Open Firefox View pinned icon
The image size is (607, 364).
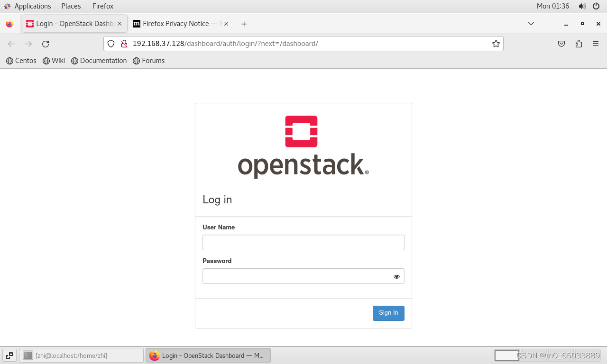tap(9, 24)
